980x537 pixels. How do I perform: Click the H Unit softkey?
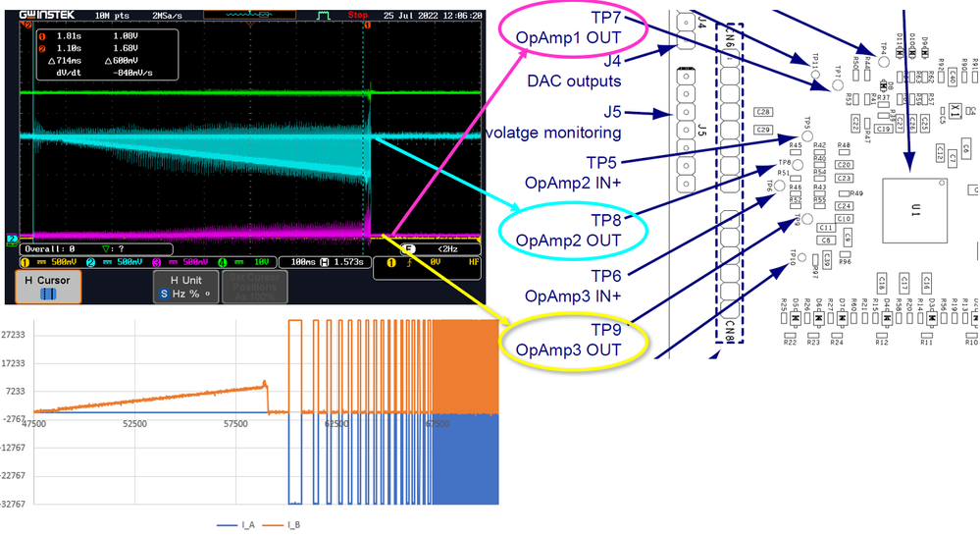[186, 287]
